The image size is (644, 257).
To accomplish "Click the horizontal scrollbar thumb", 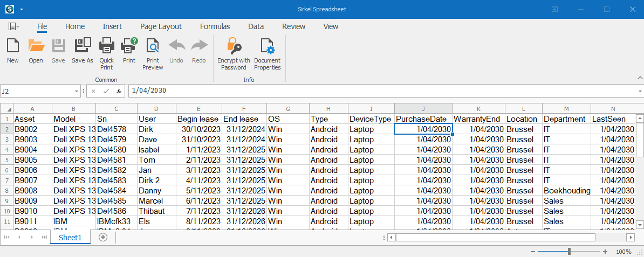I will 495,237.
